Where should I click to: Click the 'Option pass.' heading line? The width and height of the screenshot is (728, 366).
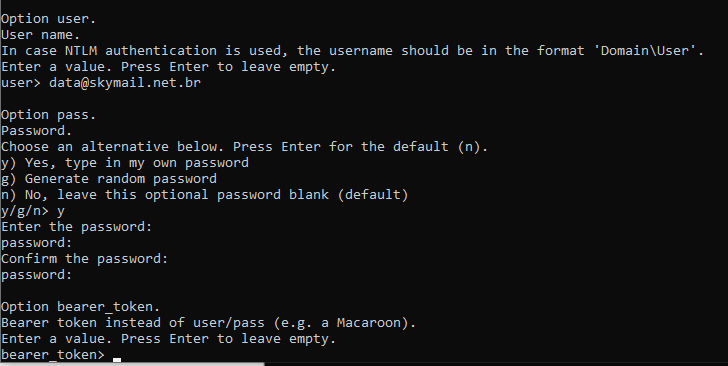pos(48,115)
